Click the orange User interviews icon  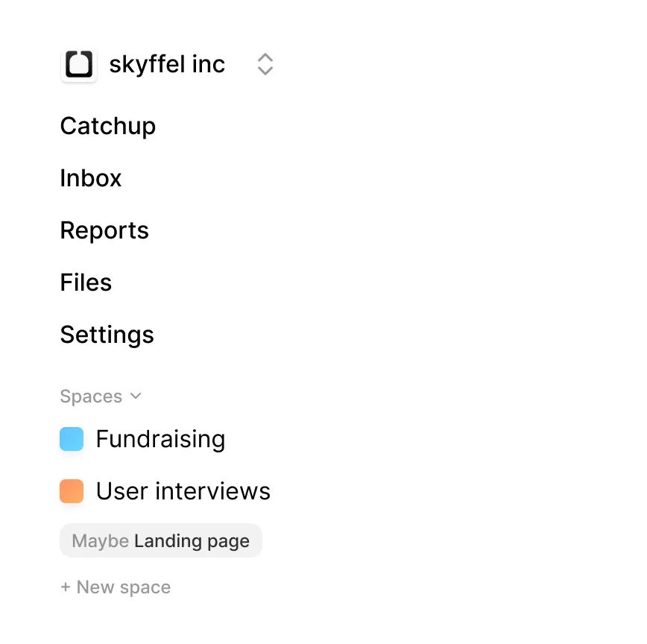tap(72, 491)
